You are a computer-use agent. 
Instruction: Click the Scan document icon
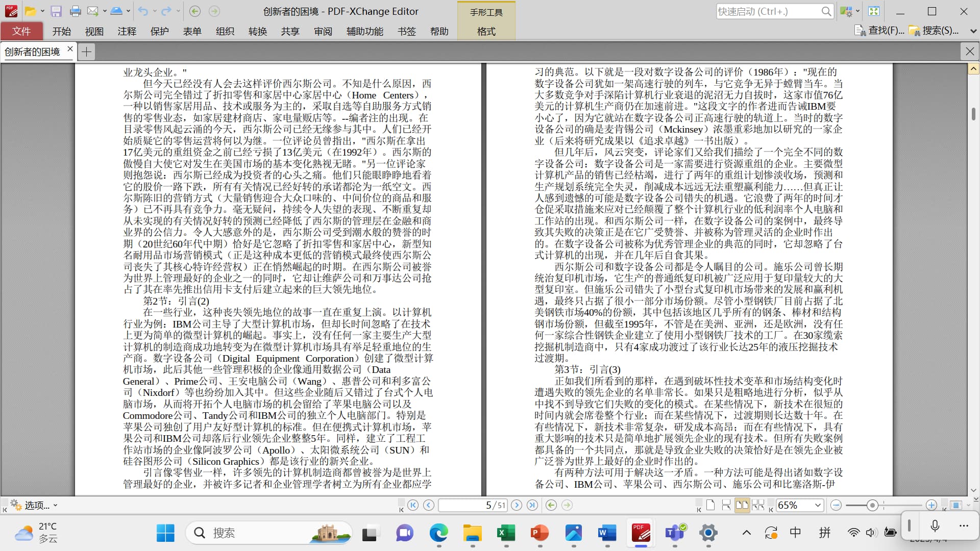(x=116, y=11)
